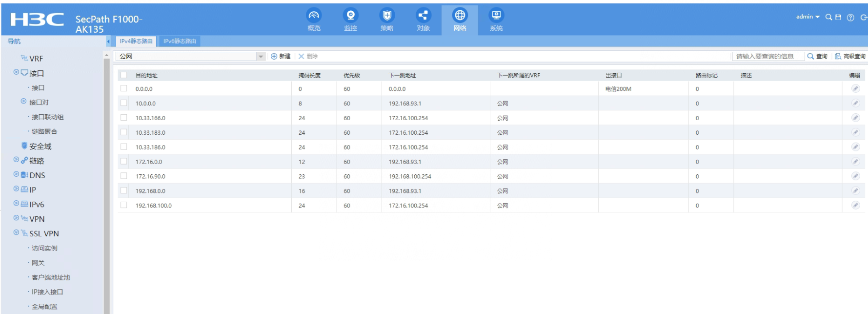Click the save icon in top bar

tap(838, 17)
